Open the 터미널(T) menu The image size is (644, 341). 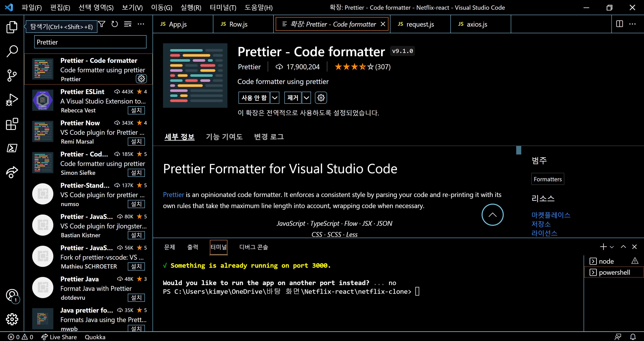click(223, 7)
